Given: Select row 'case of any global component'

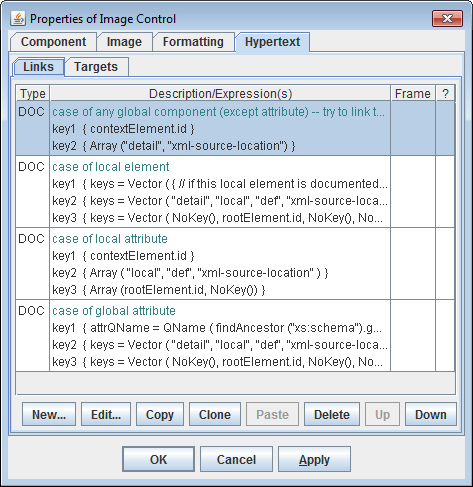Looking at the screenshot, I should click(x=235, y=129).
